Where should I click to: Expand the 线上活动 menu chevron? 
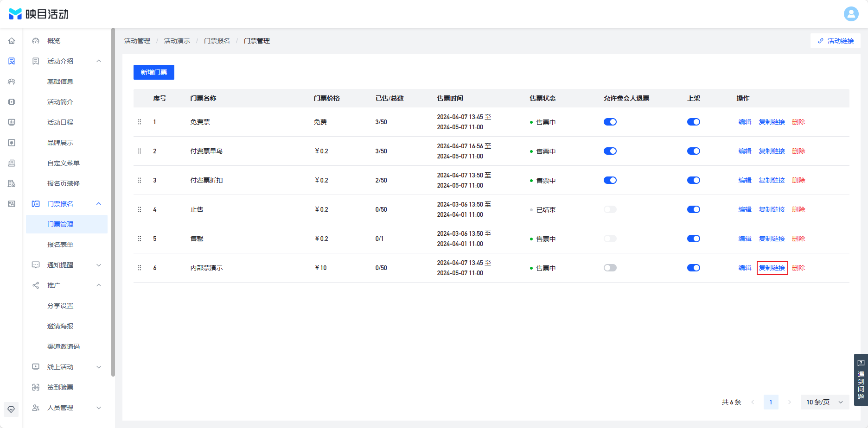tap(99, 367)
